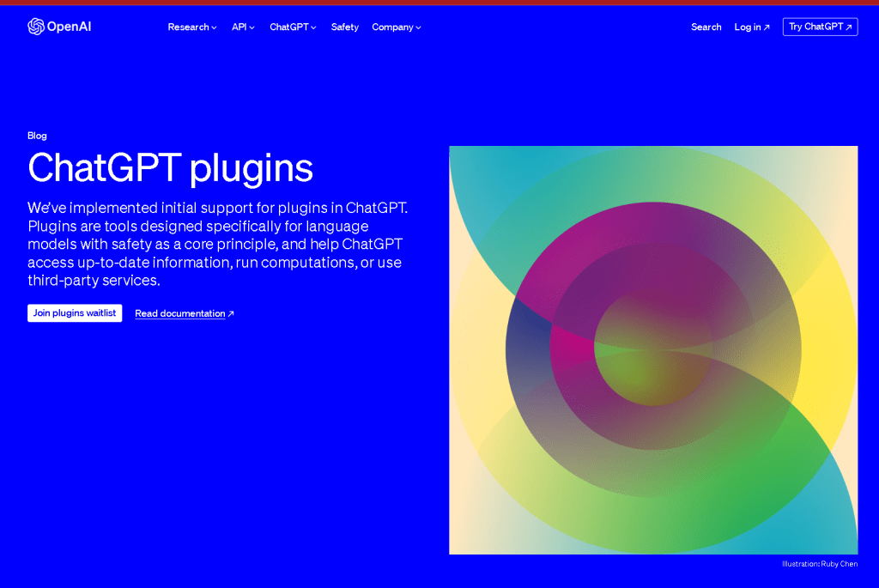
Task: Open Search in the header
Action: pos(706,27)
